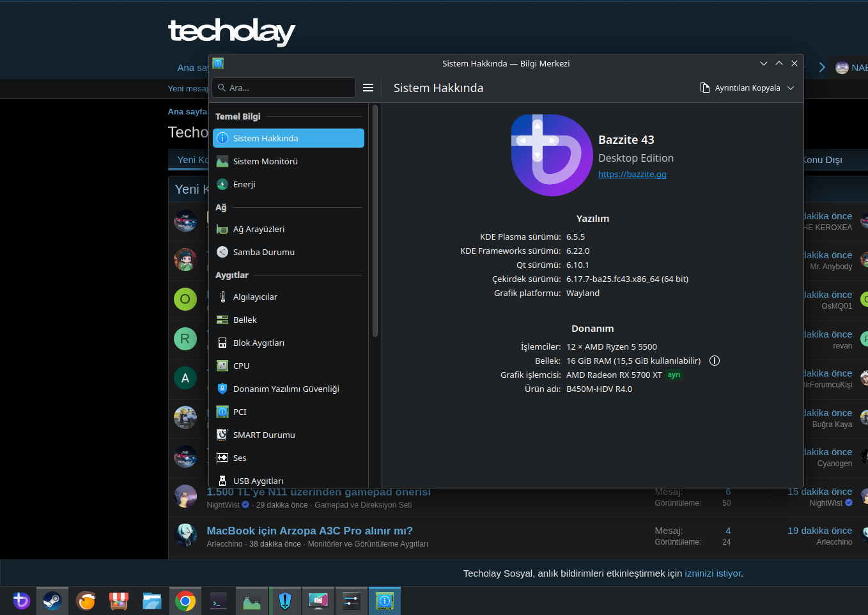The image size is (868, 615).
Task: Open the Bellek memory page
Action: [x=289, y=320]
